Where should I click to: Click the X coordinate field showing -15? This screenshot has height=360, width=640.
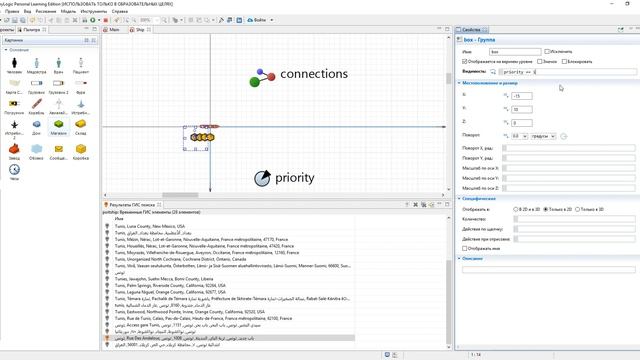coord(522,96)
